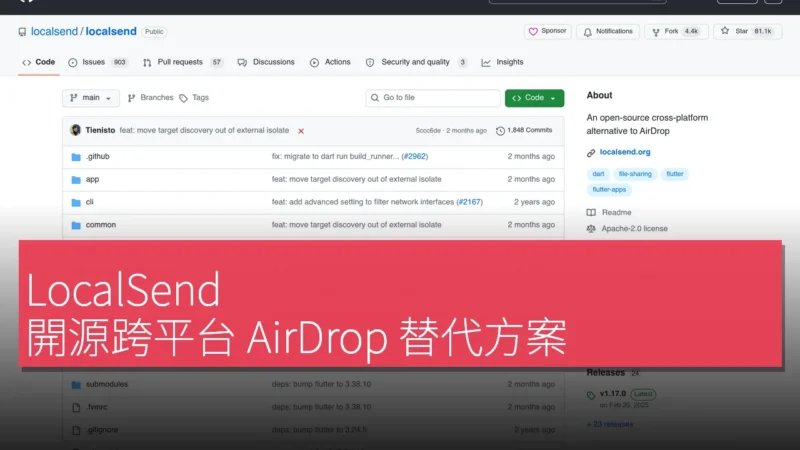Visit localsend.org website link

624,152
